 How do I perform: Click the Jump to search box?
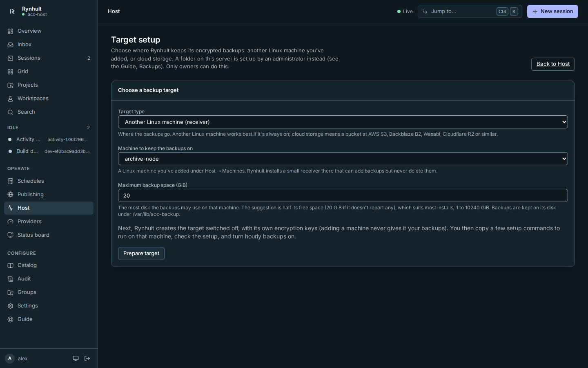coord(470,11)
